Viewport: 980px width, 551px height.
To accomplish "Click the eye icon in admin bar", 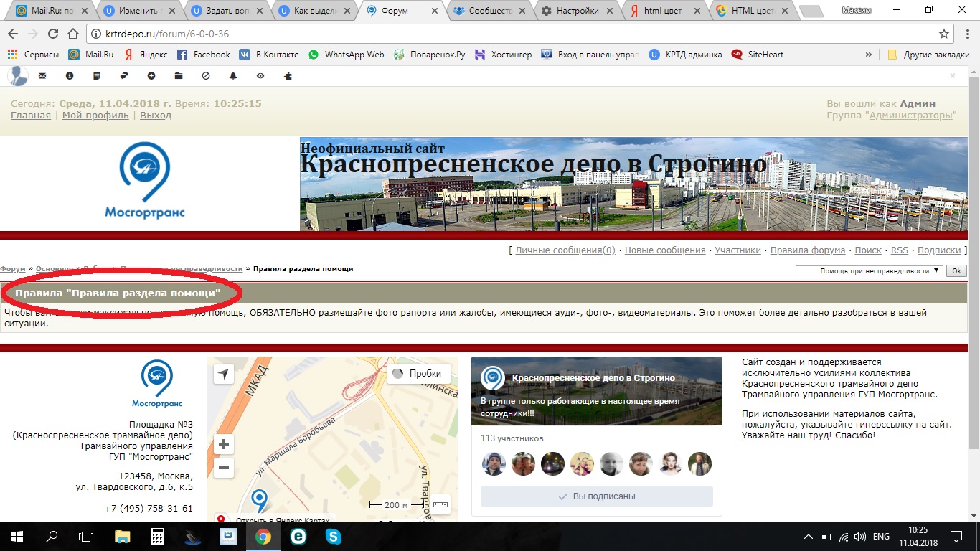I will coord(260,75).
